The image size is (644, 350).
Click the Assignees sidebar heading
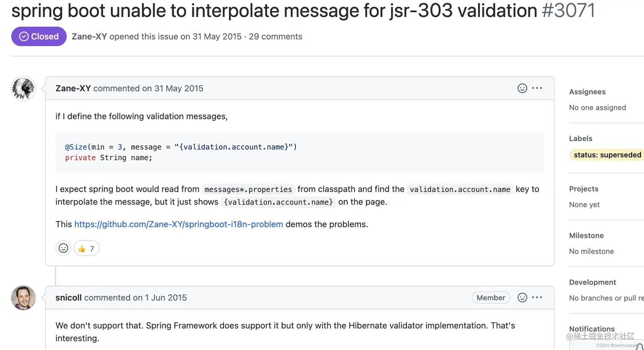tap(587, 92)
